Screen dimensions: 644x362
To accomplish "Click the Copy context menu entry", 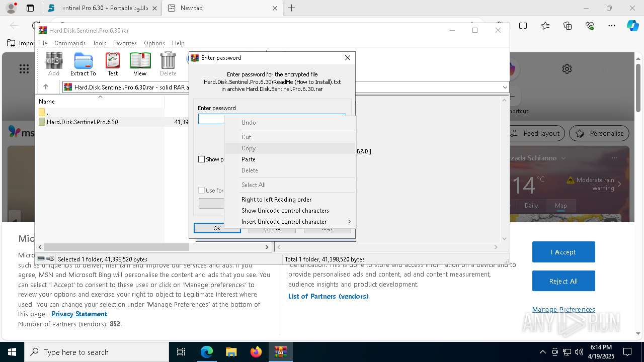I will pyautogui.click(x=290, y=148).
